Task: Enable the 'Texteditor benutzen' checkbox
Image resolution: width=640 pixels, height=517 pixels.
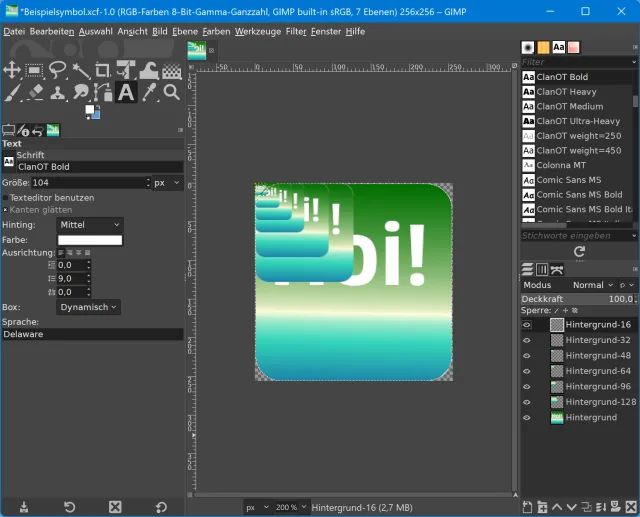Action: pyautogui.click(x=5, y=198)
